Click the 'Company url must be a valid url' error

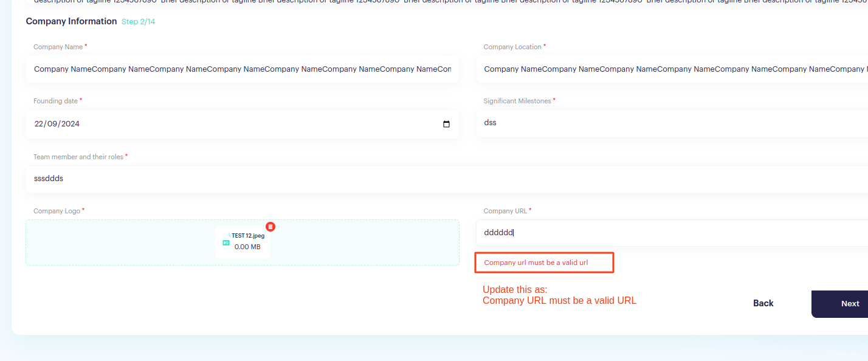[536, 263]
